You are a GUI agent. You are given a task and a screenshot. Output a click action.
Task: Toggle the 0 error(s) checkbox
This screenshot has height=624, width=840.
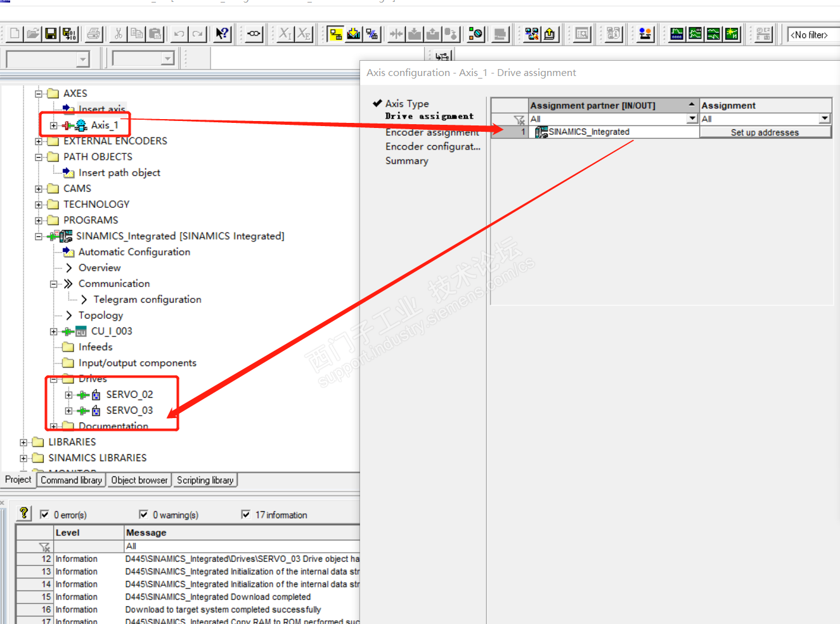(x=44, y=514)
